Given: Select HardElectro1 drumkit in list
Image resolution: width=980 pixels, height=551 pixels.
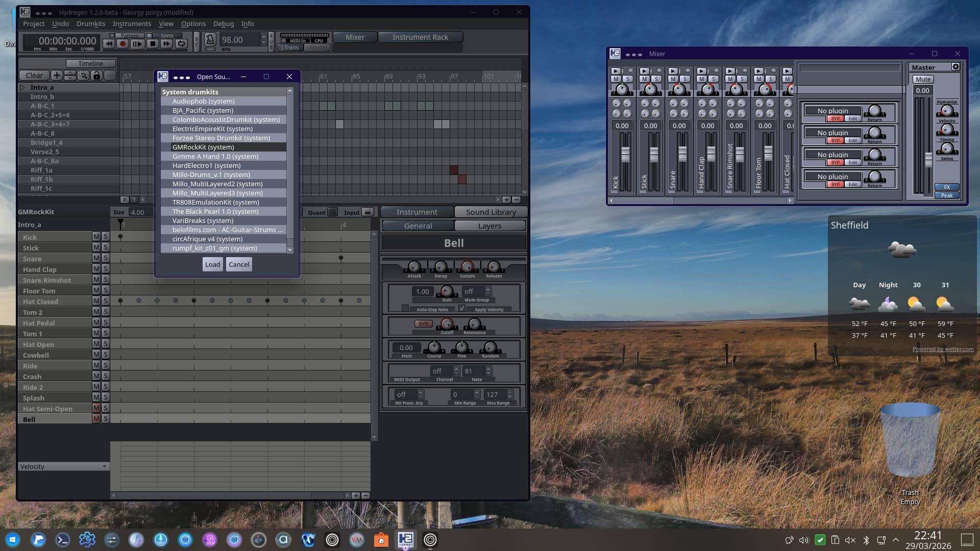Looking at the screenshot, I should click(206, 165).
